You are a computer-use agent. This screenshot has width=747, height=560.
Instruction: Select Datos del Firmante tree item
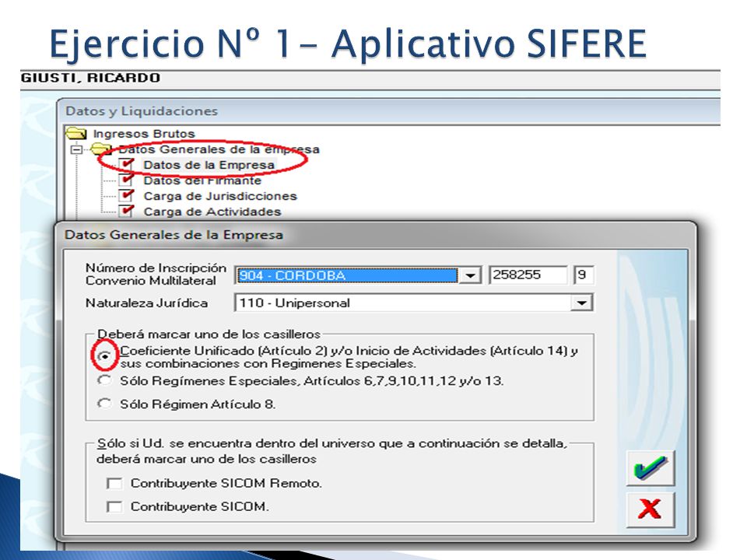point(202,180)
